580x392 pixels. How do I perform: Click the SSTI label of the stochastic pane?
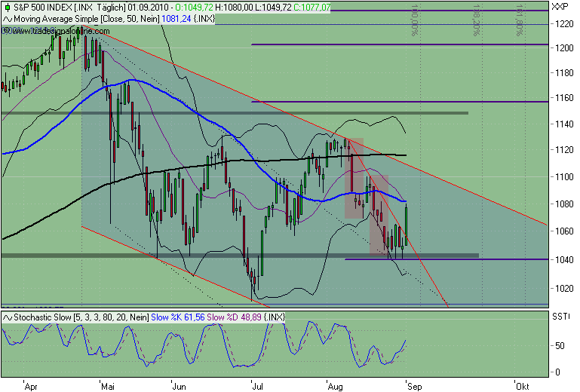560,317
